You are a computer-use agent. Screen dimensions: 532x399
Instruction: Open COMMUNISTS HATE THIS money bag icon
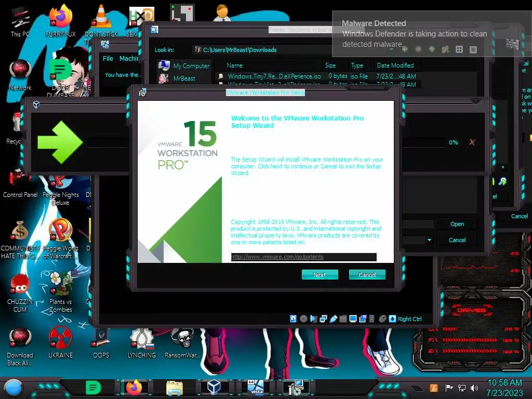pyautogui.click(x=20, y=240)
